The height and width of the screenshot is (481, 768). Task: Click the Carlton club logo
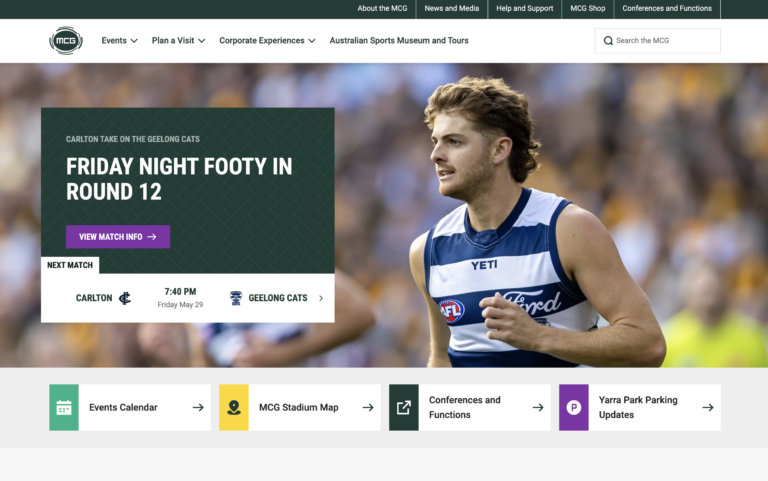click(125, 298)
